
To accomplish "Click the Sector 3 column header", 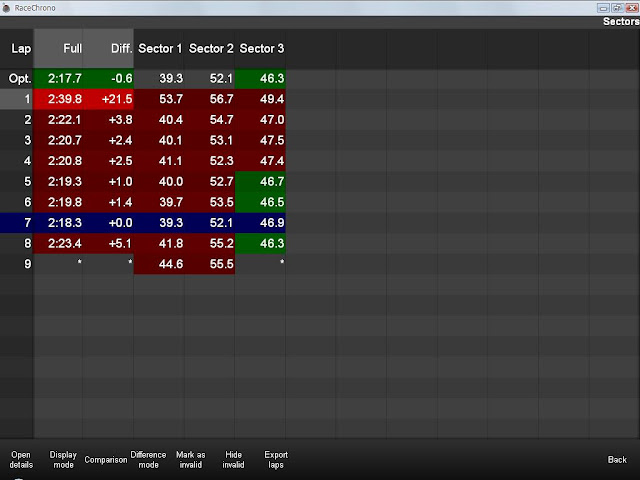I will [260, 49].
